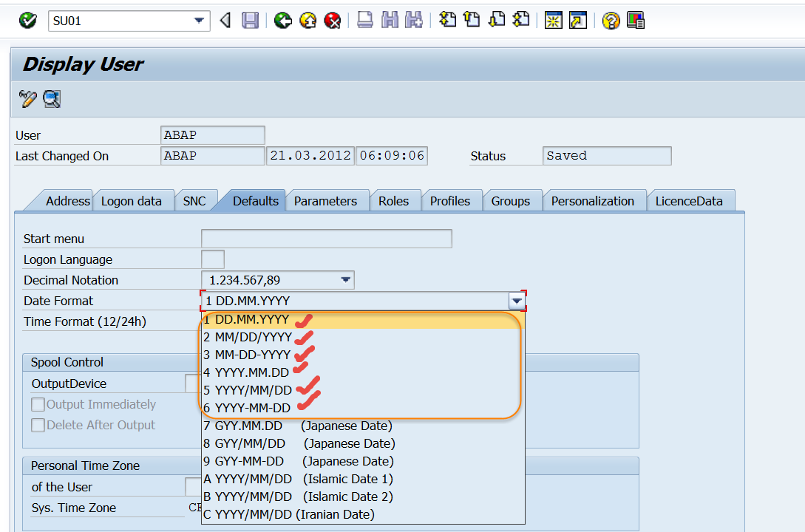This screenshot has height=532, width=805.
Task: Switch to the Address tab
Action: [67, 200]
